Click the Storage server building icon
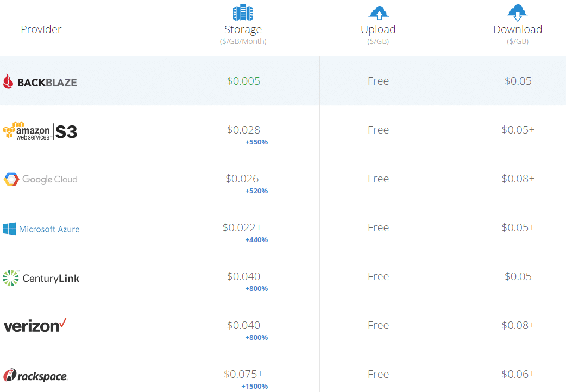Viewport: 566px width, 392px height. [243, 12]
